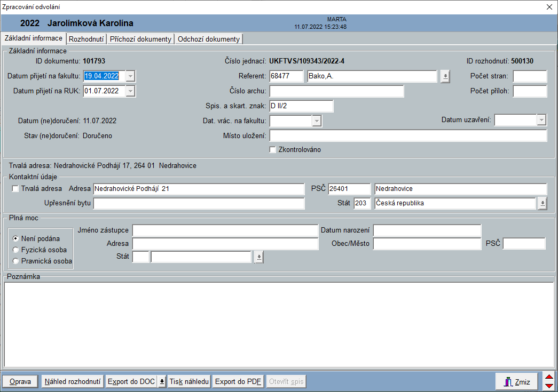Screen dimensions: 558x392
Task: Expand the Datum přijetí na RUK dropdown
Action: [131, 91]
